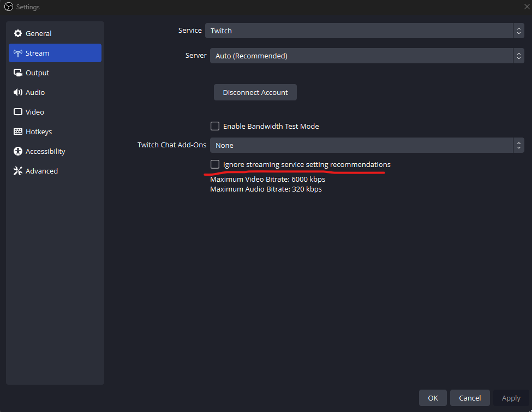Open Advanced settings section
The width and height of the screenshot is (532, 412).
pos(55,171)
